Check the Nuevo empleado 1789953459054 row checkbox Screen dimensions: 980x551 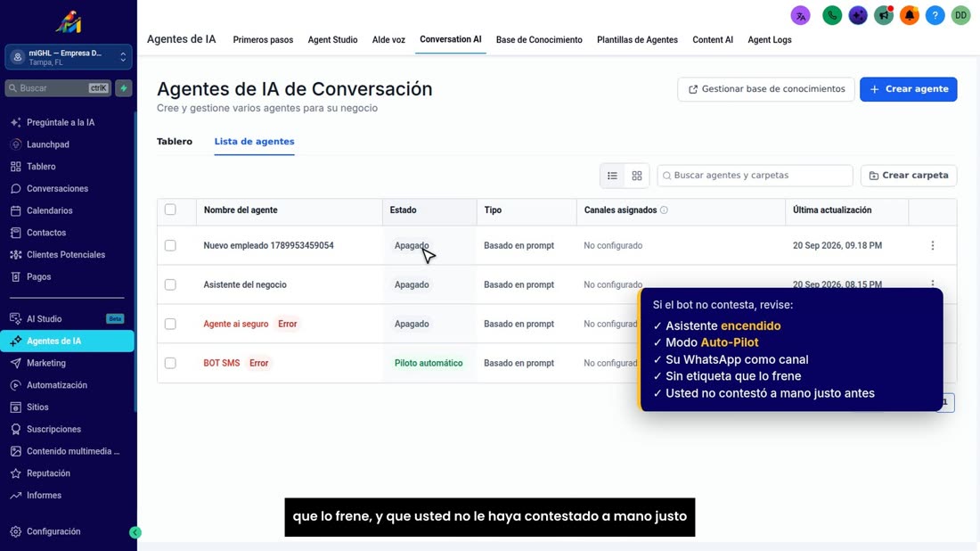coord(170,246)
